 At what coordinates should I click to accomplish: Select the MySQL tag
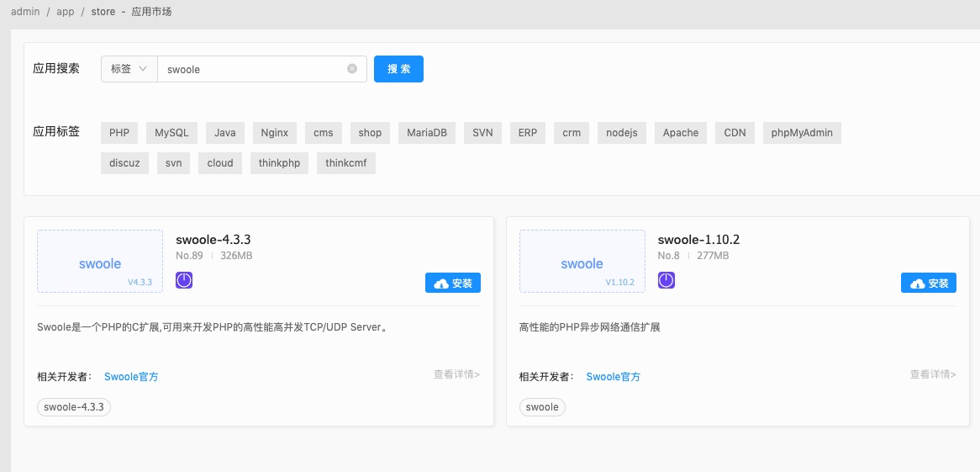pyautogui.click(x=171, y=133)
